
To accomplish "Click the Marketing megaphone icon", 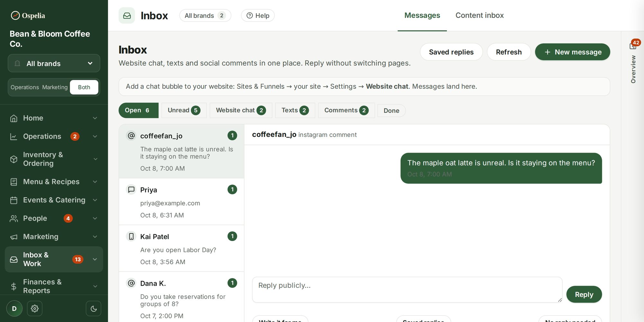I will [14, 237].
